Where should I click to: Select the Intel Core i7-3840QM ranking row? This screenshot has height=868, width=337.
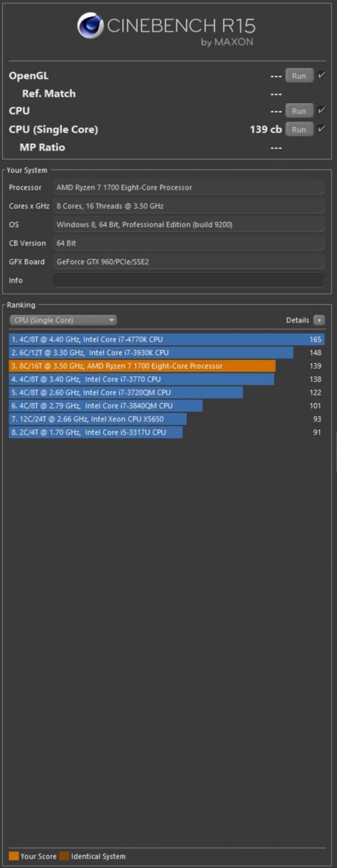(x=106, y=406)
